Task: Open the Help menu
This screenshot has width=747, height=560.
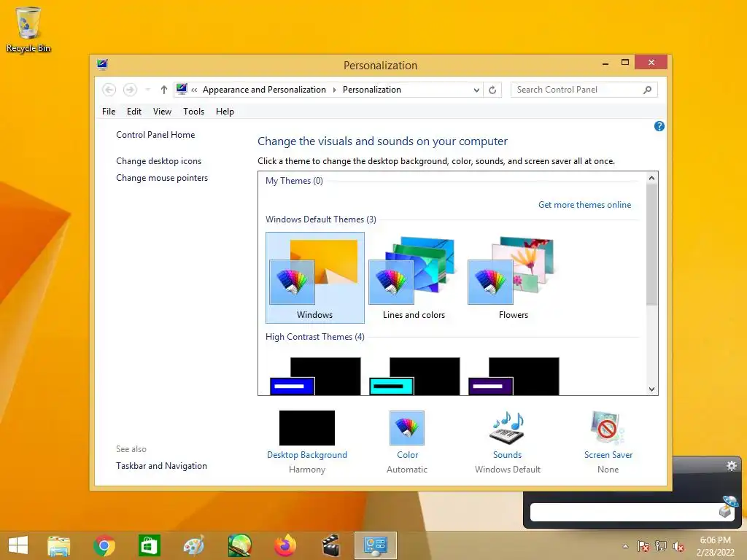Action: (x=225, y=112)
